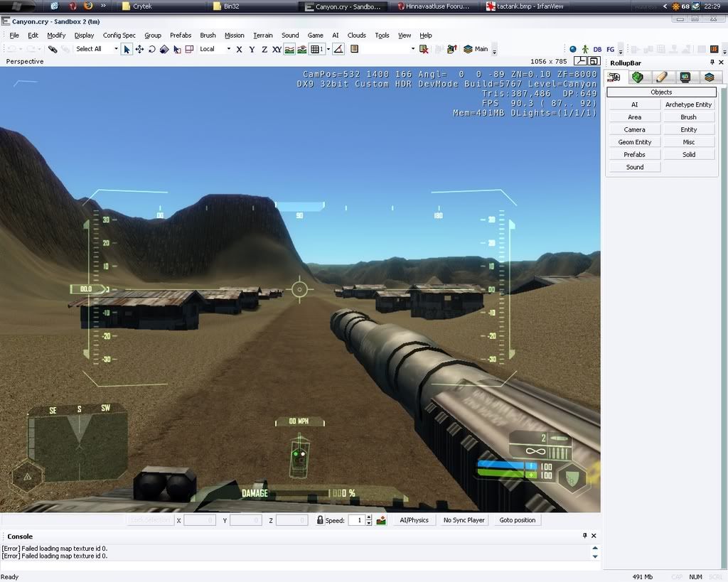The width and height of the screenshot is (728, 582).
Task: Choose the Move object tool
Action: point(139,49)
